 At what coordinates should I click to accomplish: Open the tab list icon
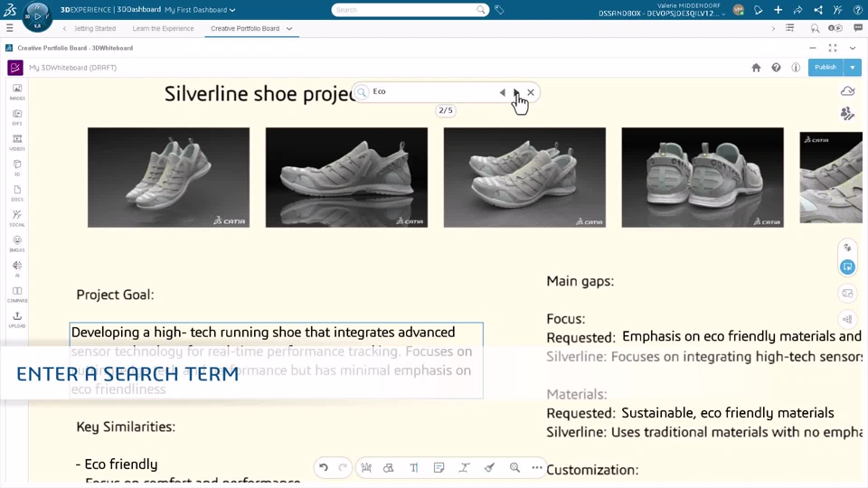790,28
